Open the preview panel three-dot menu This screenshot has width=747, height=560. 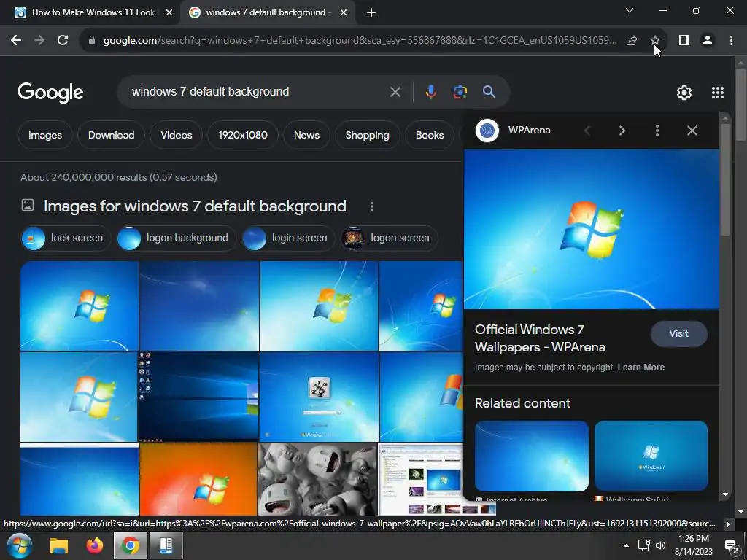[657, 131]
